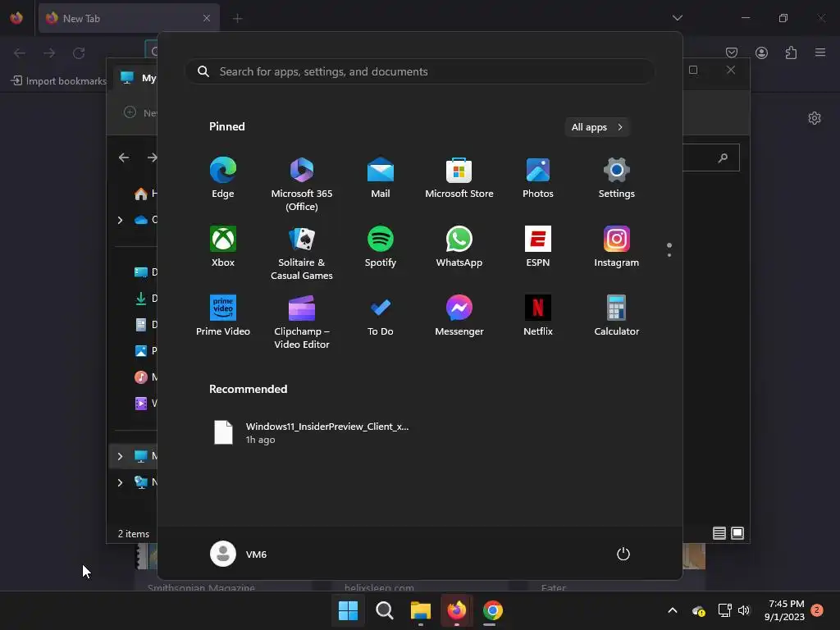Viewport: 840px width, 630px height.
Task: Open the volume control in system tray
Action: 744,610
